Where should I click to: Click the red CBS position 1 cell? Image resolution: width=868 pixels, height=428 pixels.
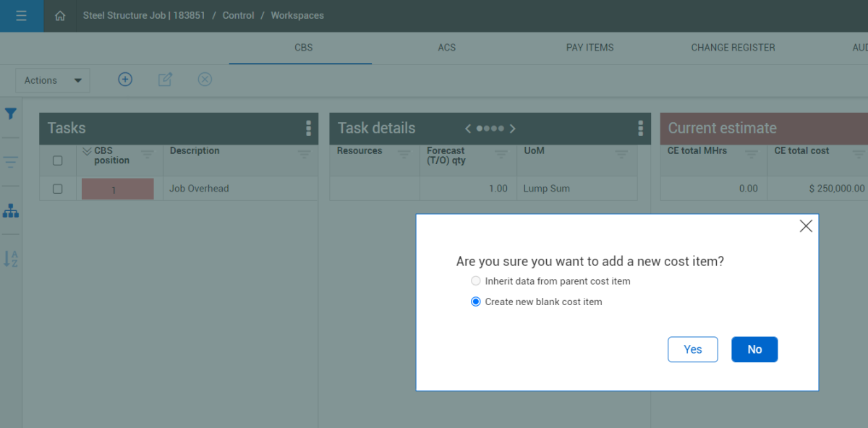118,189
